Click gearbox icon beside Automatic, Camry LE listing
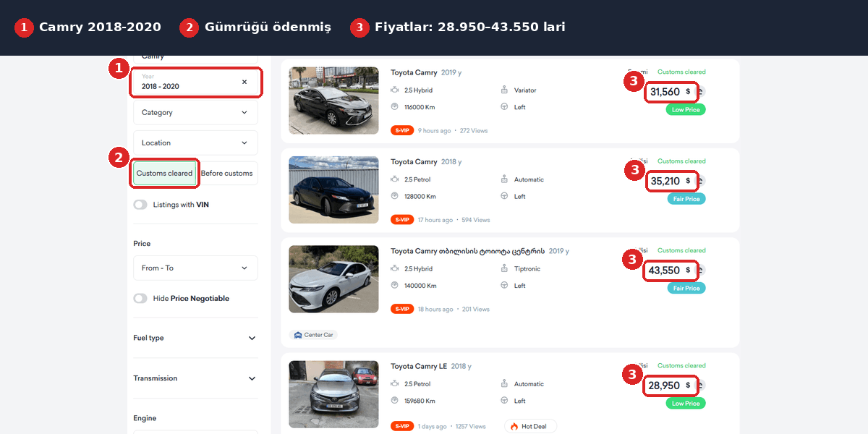The image size is (868, 434). [504, 384]
